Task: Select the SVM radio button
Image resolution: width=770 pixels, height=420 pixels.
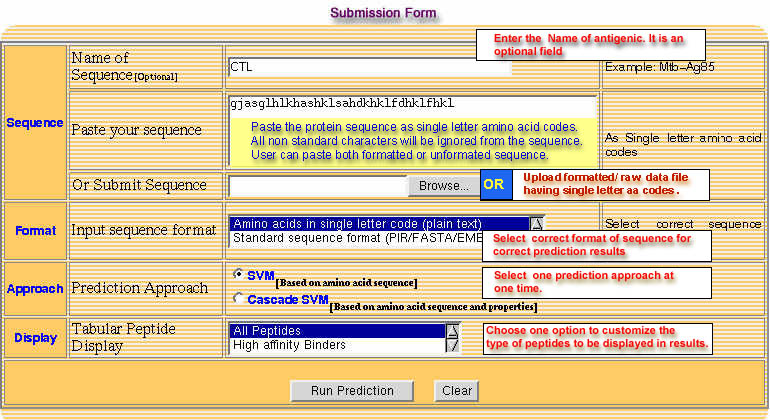Action: tap(237, 274)
